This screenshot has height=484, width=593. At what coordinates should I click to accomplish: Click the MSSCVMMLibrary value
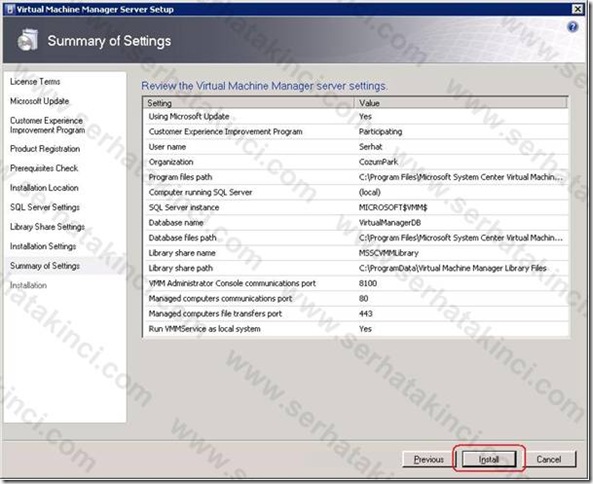coord(388,253)
